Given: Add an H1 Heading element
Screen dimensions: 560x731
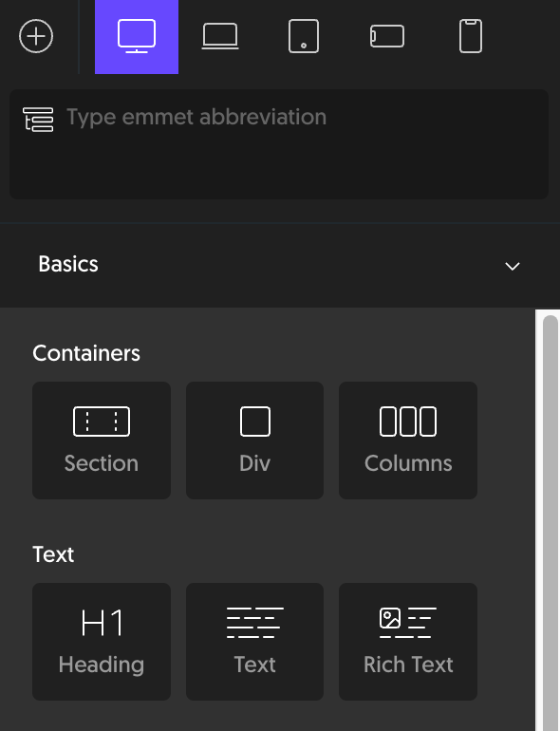Looking at the screenshot, I should 102,642.
